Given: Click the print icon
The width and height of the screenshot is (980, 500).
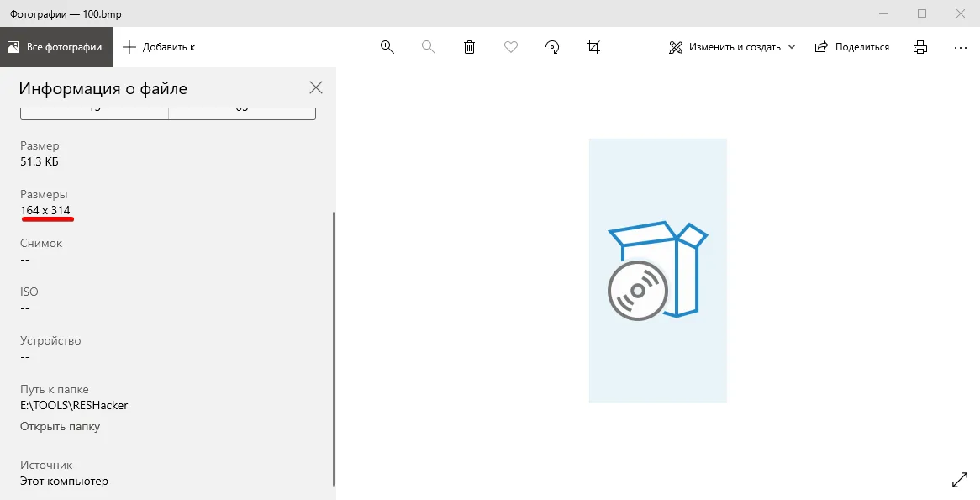Looking at the screenshot, I should click(920, 47).
